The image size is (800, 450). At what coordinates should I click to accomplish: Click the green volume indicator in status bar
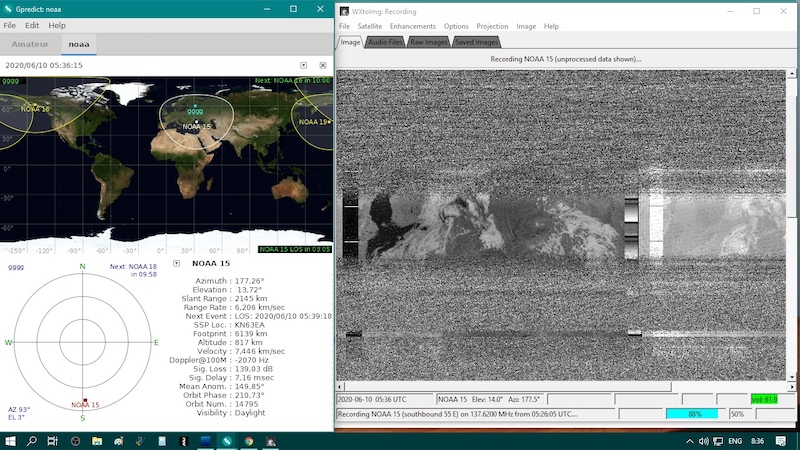click(764, 399)
